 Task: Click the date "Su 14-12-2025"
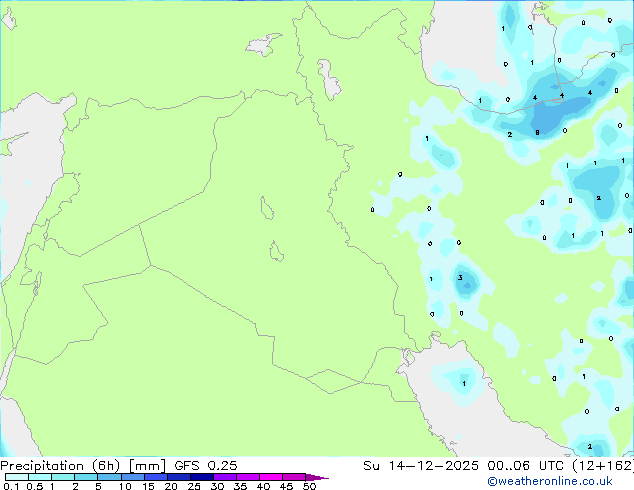pos(421,466)
